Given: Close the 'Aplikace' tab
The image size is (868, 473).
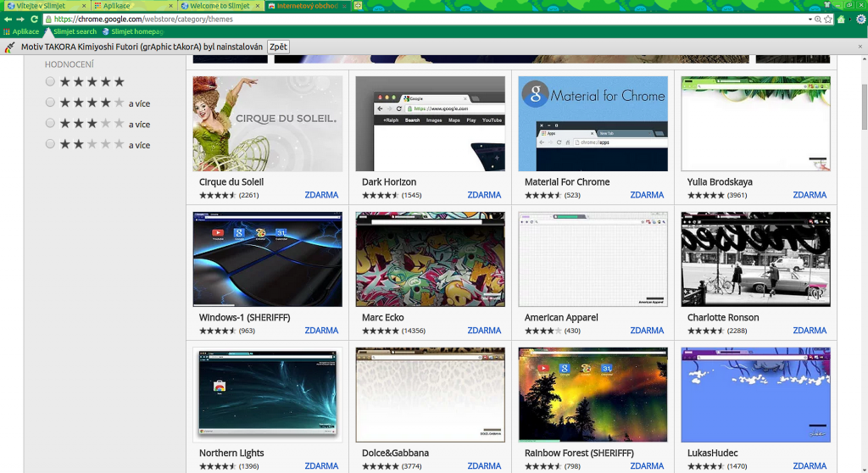Looking at the screenshot, I should point(170,6).
